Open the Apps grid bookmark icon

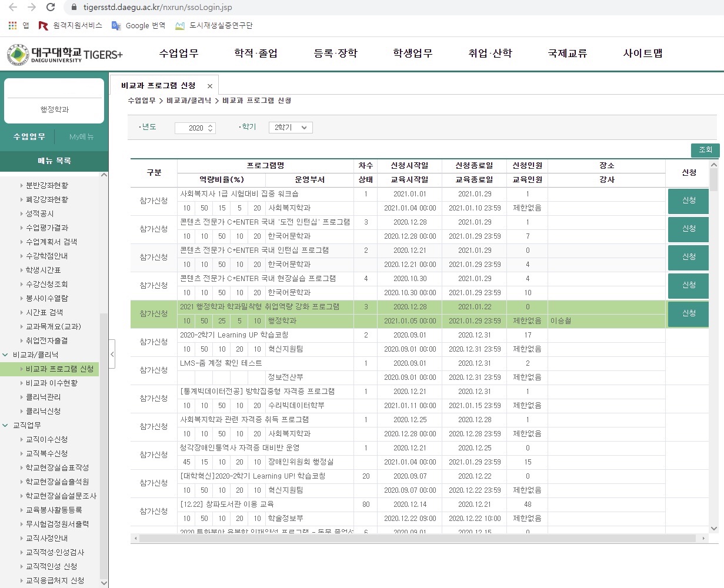[13, 26]
